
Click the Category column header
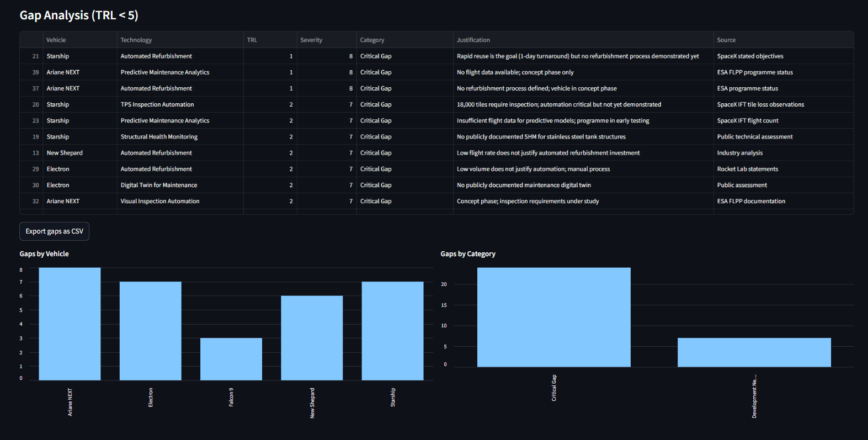(x=404, y=40)
